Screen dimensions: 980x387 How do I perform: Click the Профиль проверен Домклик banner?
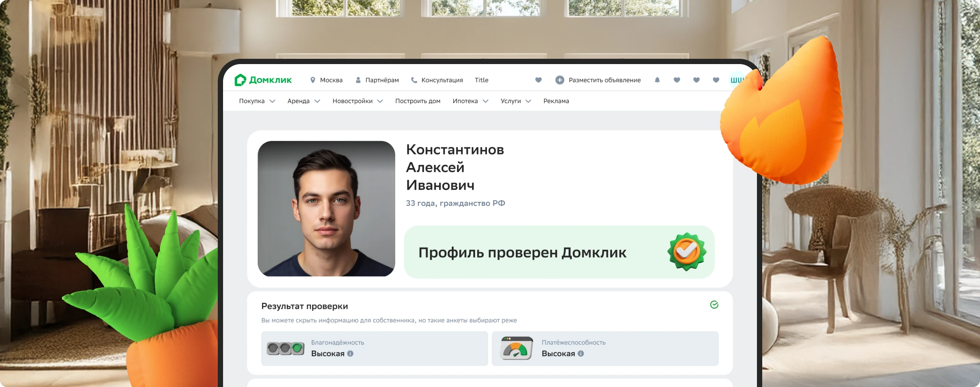(x=559, y=252)
